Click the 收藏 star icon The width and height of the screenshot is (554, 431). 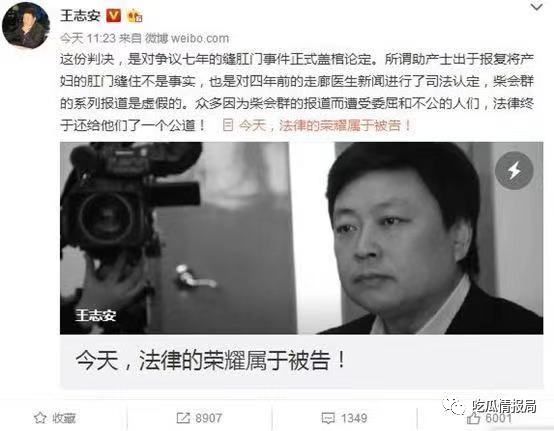[x=40, y=418]
